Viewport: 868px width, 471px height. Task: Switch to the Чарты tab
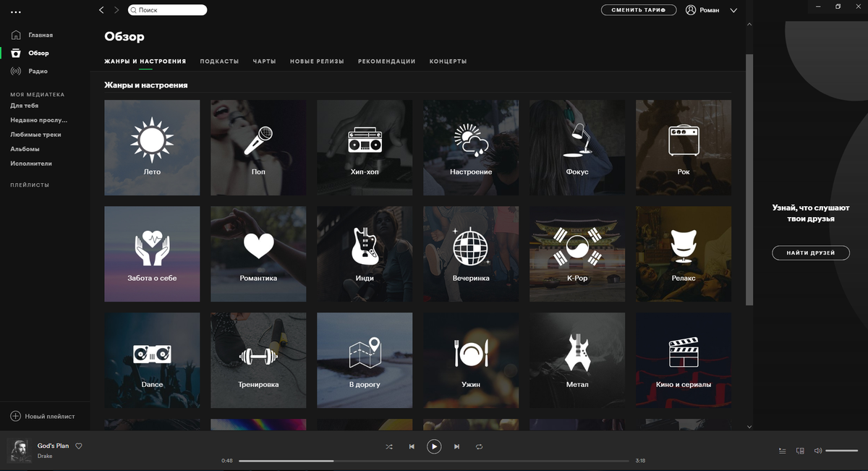click(x=265, y=61)
